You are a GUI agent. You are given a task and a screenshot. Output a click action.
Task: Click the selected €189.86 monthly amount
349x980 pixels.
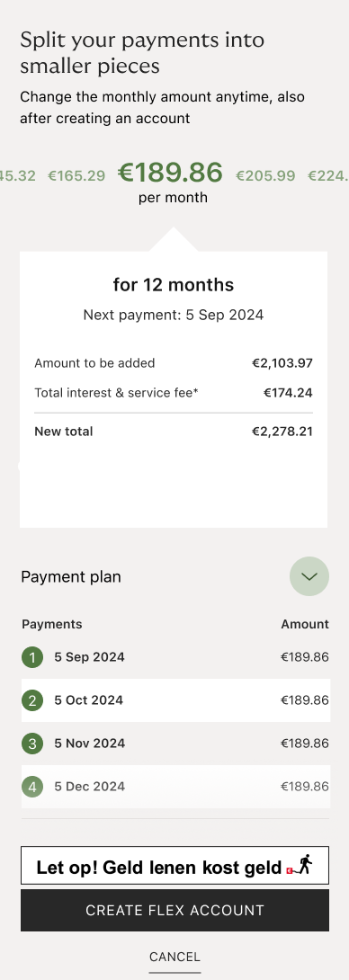170,173
